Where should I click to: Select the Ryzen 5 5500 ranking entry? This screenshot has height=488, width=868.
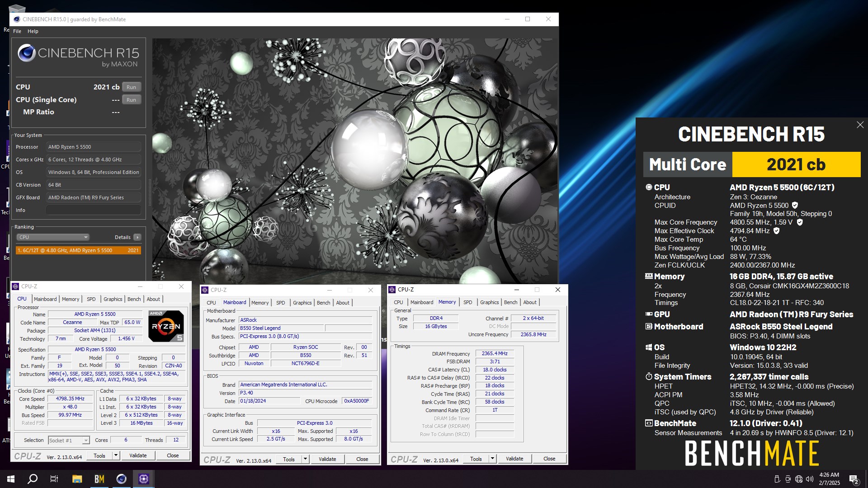[x=78, y=250]
